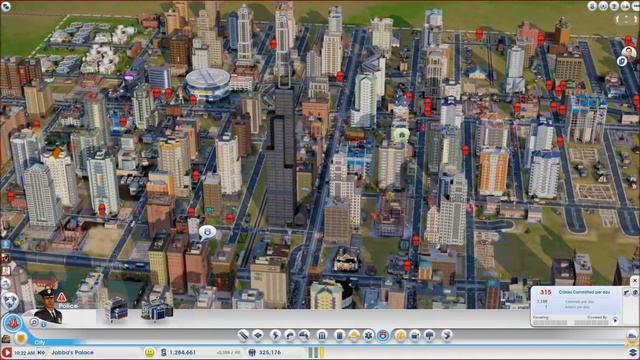Open the Government menu building icon
The height and width of the screenshot is (360, 640).
(x=322, y=336)
